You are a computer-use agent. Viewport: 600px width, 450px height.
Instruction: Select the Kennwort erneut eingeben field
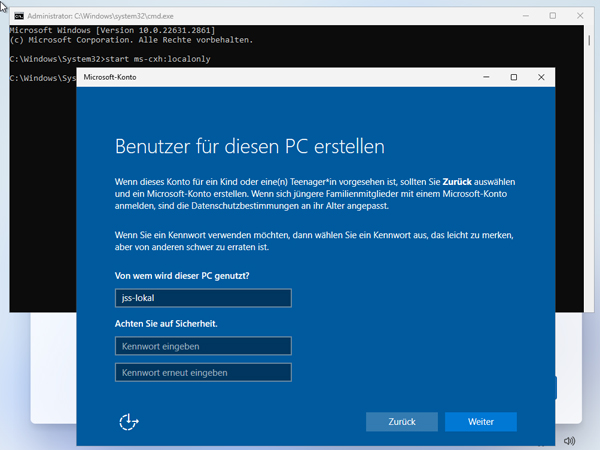[203, 373]
